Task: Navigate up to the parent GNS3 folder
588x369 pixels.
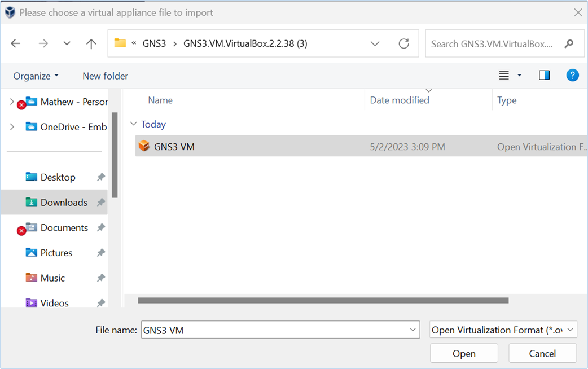Action: 91,43
